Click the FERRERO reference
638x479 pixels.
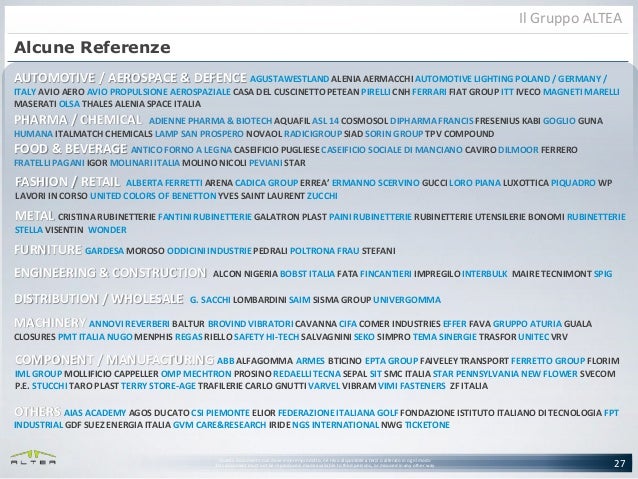click(559, 150)
